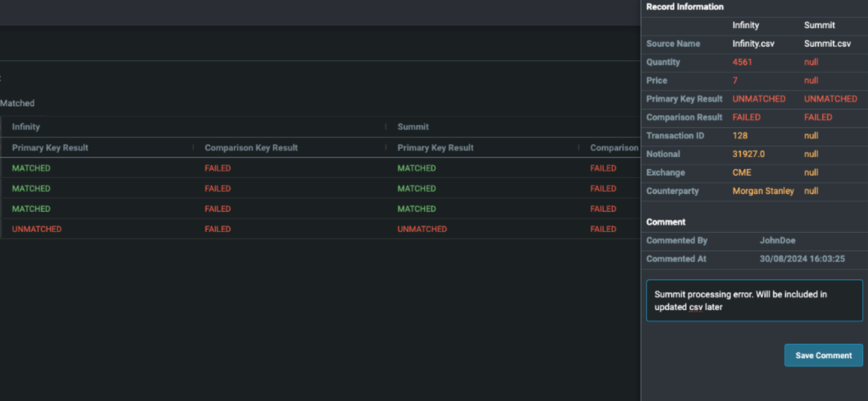
Task: Click inside the comment text box
Action: (754, 300)
